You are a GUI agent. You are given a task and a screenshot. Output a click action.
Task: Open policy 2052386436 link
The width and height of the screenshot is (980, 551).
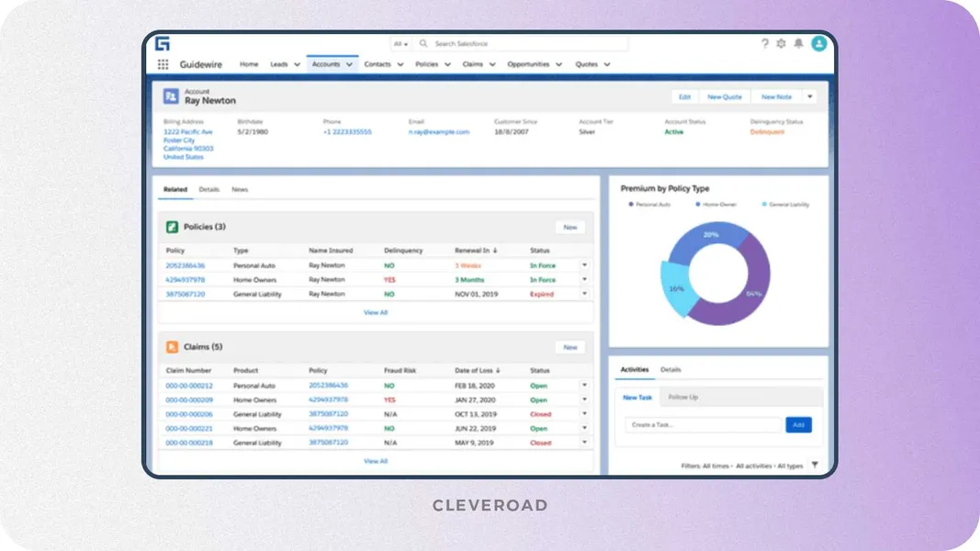tap(185, 265)
